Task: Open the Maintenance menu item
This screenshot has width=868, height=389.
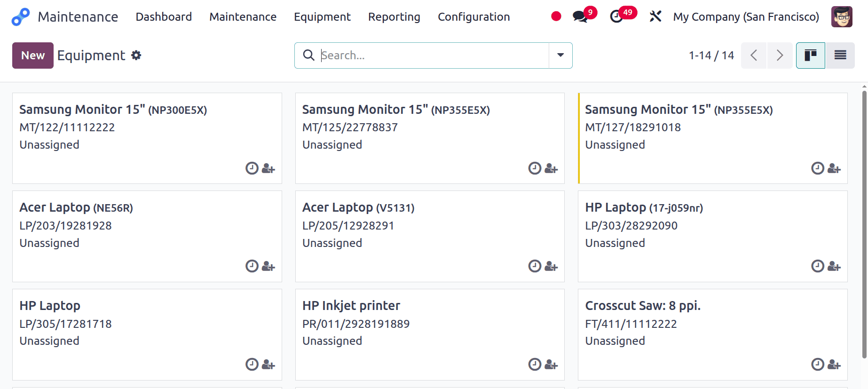Action: 243,17
